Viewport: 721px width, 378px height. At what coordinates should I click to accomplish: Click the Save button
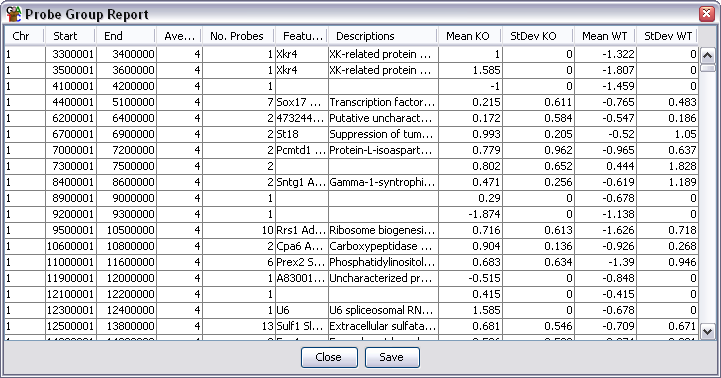pyautogui.click(x=392, y=357)
